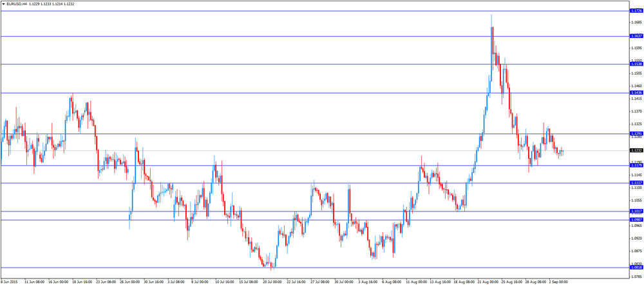
Task: Click the 1.1505 price axis value
Action: click(x=636, y=74)
